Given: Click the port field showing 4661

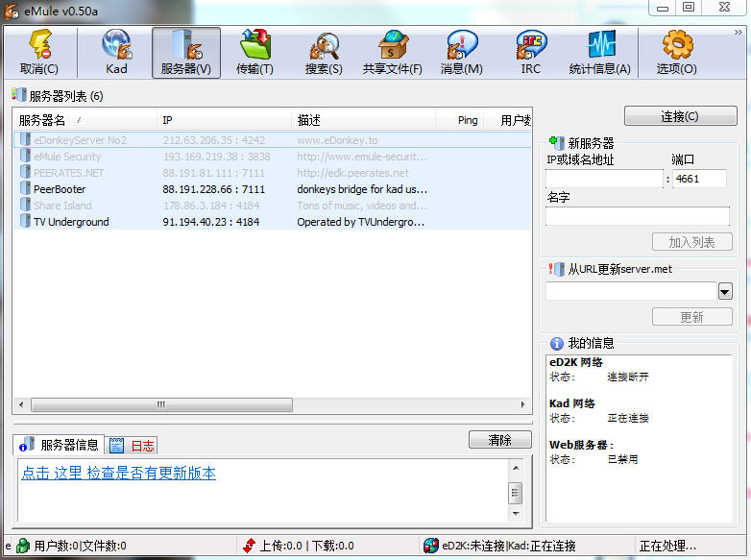Looking at the screenshot, I should click(x=699, y=179).
